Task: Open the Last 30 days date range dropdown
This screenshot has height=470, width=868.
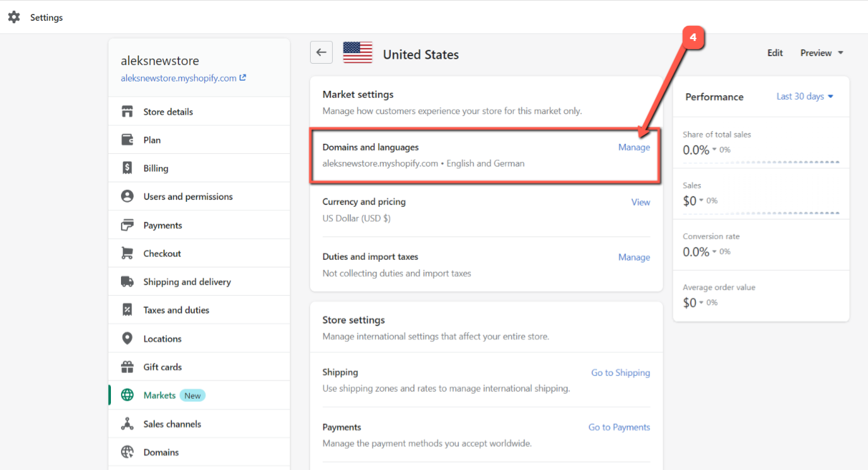Action: [805, 97]
